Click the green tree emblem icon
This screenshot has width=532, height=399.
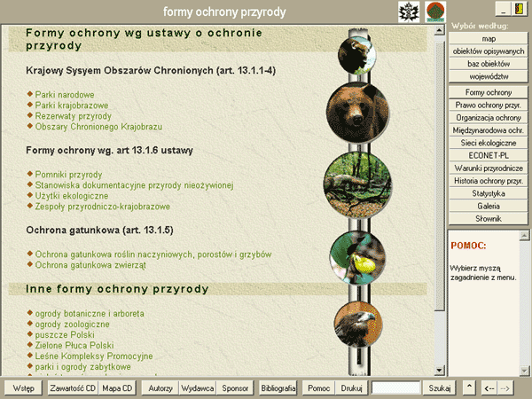pos(434,11)
